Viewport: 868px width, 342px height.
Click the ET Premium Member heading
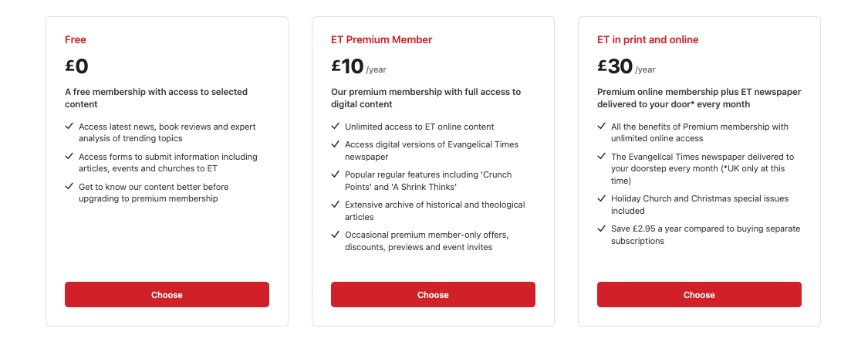click(x=381, y=39)
